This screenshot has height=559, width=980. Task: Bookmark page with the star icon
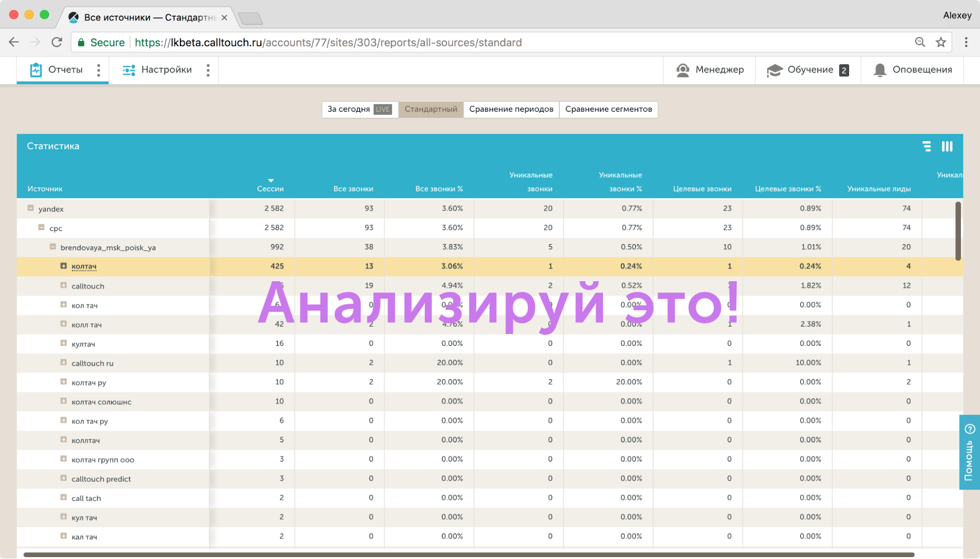point(940,43)
